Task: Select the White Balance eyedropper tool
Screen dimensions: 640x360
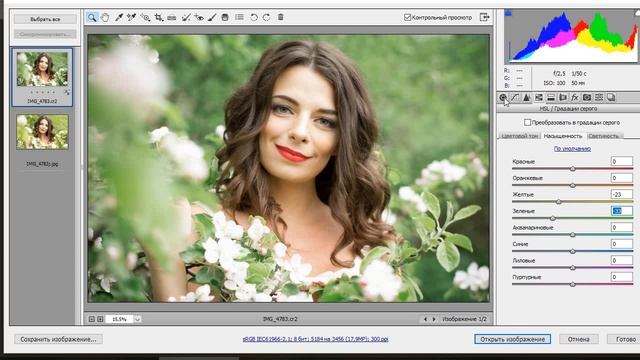Action: pyautogui.click(x=119, y=18)
